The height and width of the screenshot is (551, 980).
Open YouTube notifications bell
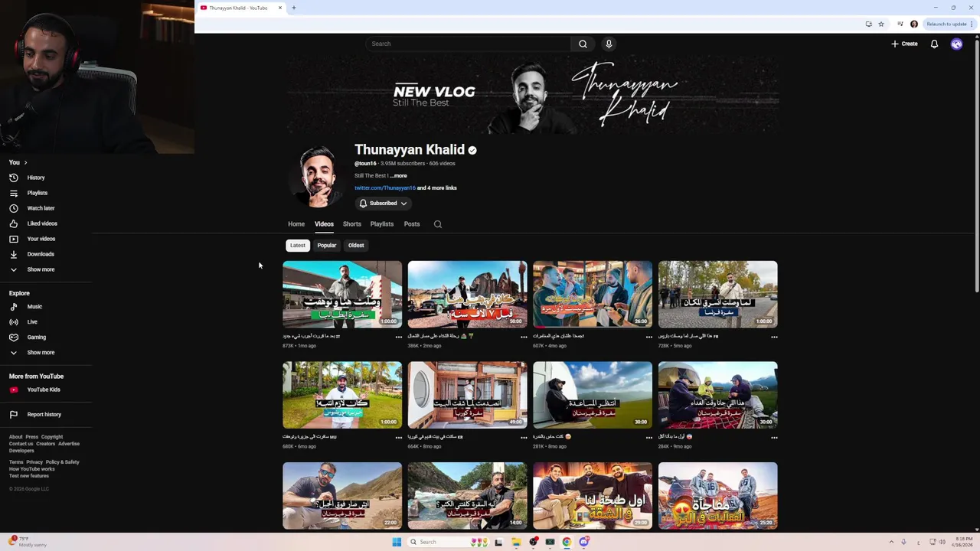[934, 44]
